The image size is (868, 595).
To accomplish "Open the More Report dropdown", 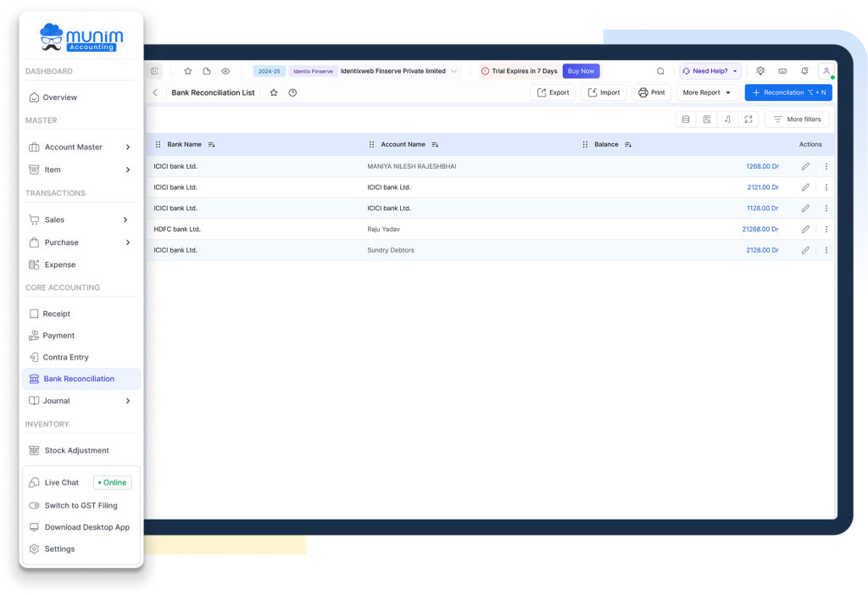I will (707, 92).
